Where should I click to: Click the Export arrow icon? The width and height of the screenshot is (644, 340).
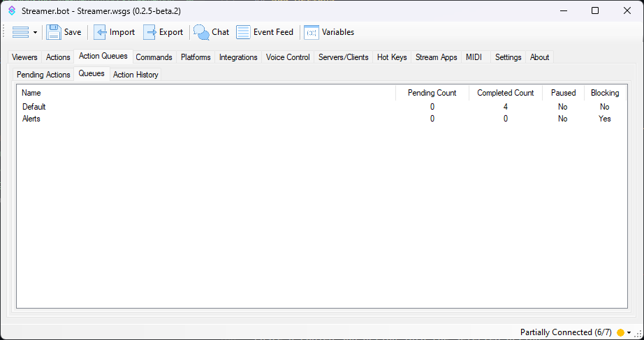point(150,32)
